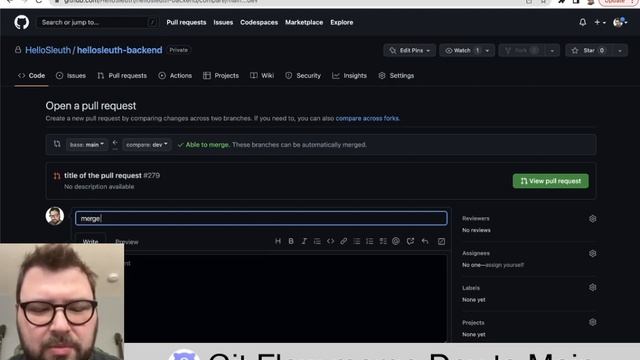Open the base: main branch dropdown

86,144
